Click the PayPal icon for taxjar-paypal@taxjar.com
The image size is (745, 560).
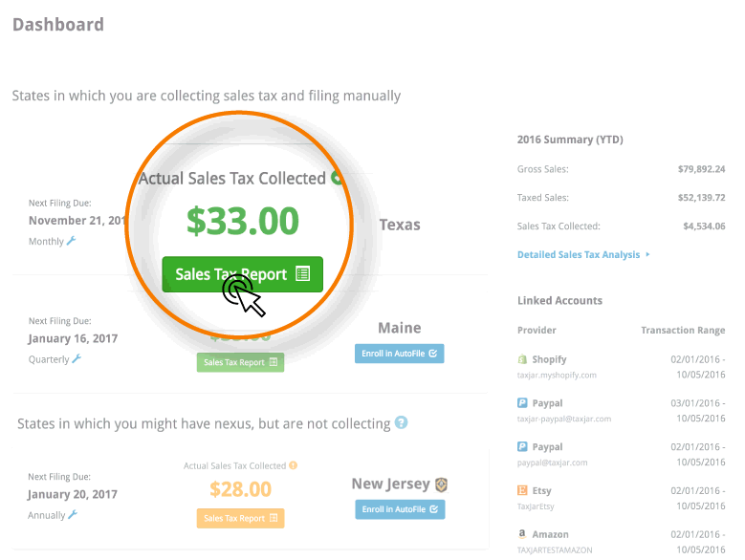tap(522, 403)
